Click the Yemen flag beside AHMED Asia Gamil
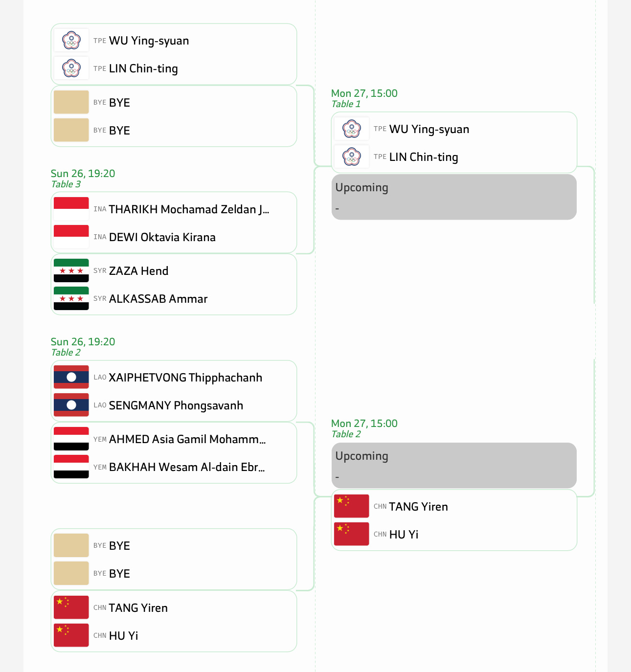Image resolution: width=631 pixels, height=672 pixels. 71,439
